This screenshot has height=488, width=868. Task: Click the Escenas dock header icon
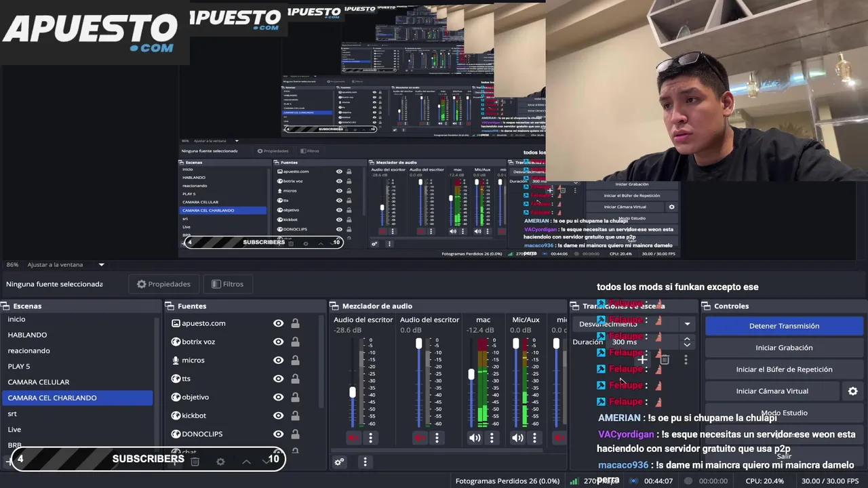[5, 306]
